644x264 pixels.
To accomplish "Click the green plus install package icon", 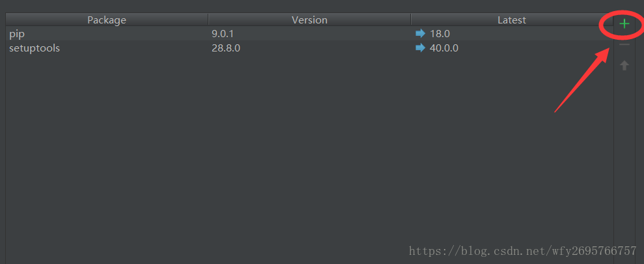I will tap(624, 24).
